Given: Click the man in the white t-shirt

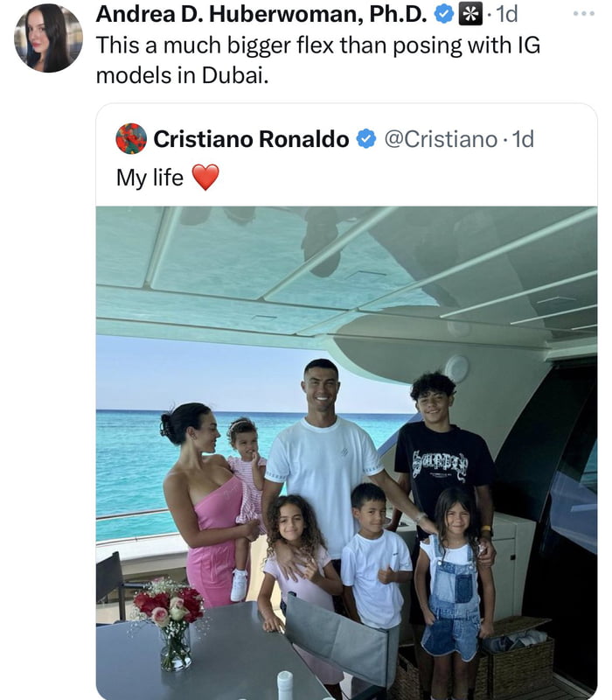Looking at the screenshot, I should [x=323, y=464].
